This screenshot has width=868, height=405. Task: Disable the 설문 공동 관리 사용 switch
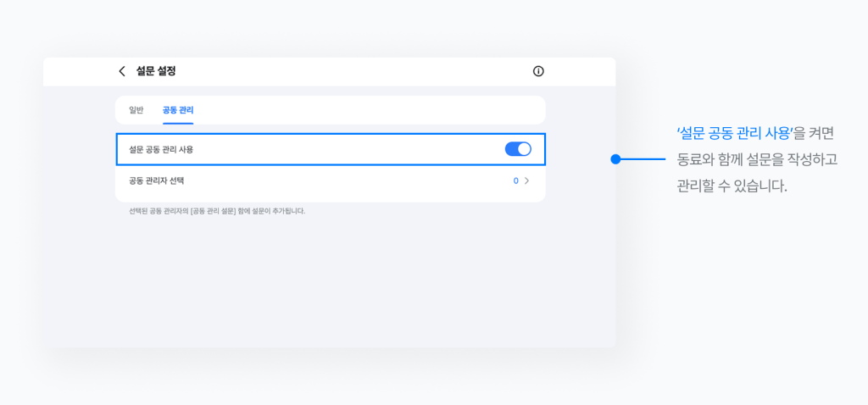pos(518,149)
